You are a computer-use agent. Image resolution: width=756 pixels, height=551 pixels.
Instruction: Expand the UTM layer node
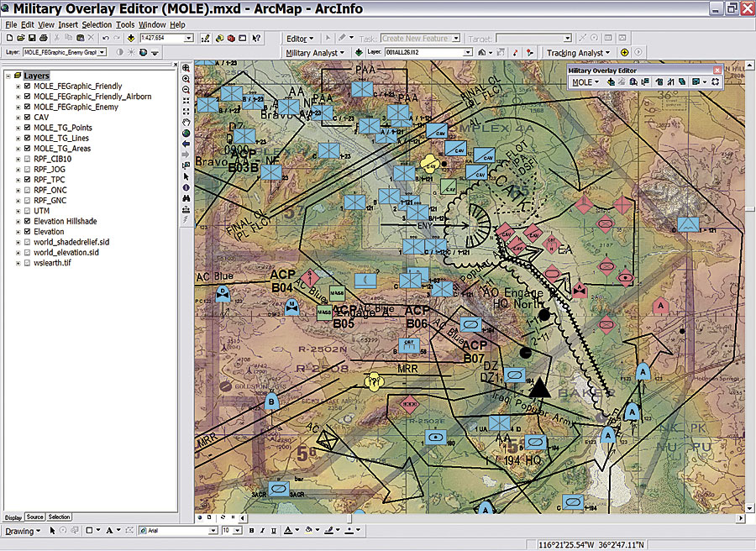click(x=18, y=211)
